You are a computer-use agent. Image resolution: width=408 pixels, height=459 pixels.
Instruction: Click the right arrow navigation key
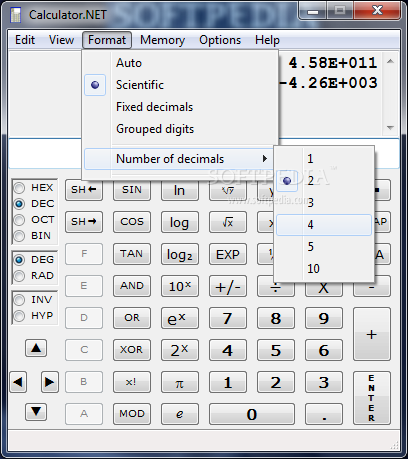tap(50, 382)
